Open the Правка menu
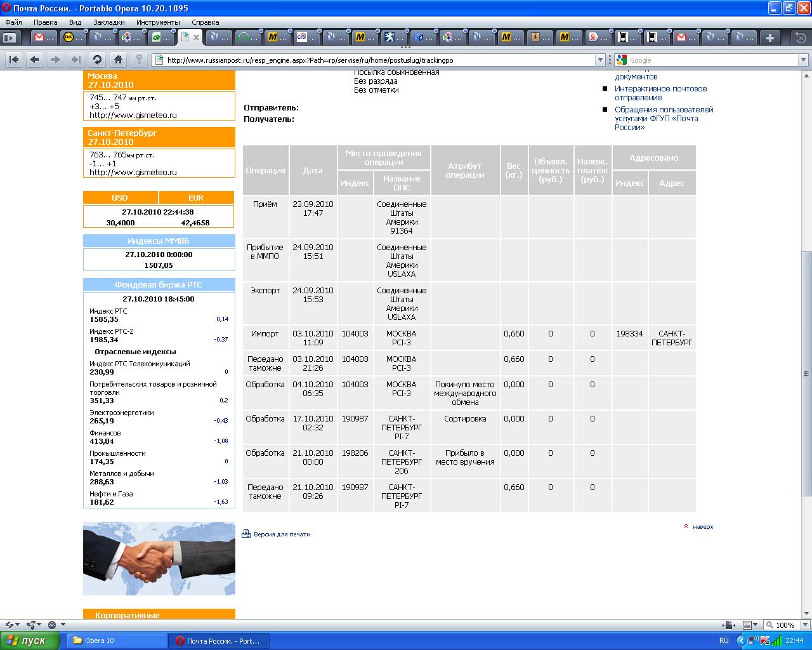 (x=46, y=22)
